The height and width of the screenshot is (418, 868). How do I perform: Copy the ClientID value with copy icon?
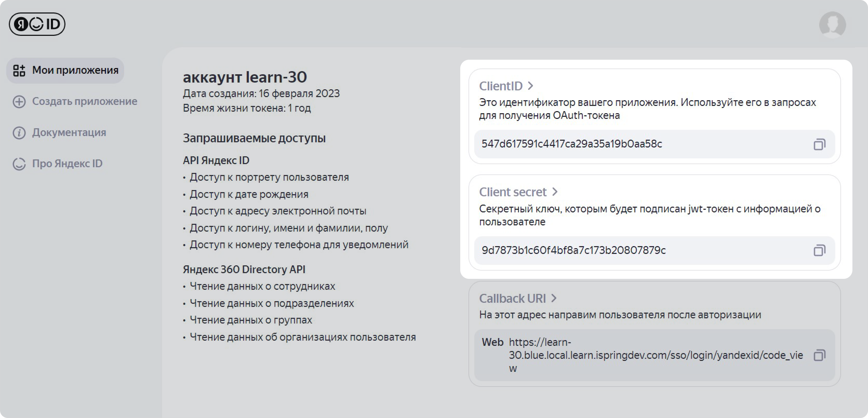(819, 144)
